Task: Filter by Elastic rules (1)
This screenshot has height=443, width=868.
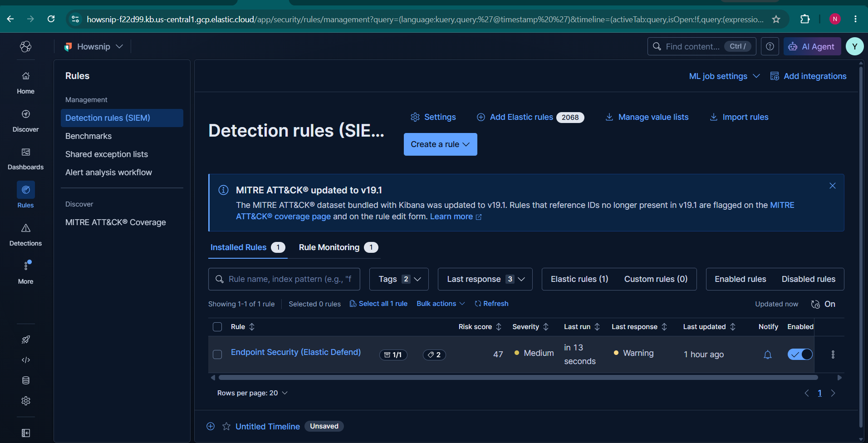Action: (579, 279)
